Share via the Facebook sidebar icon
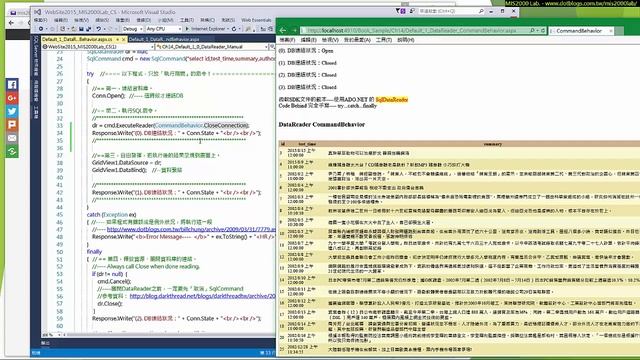Screen dimensions: 640x360 point(12,84)
